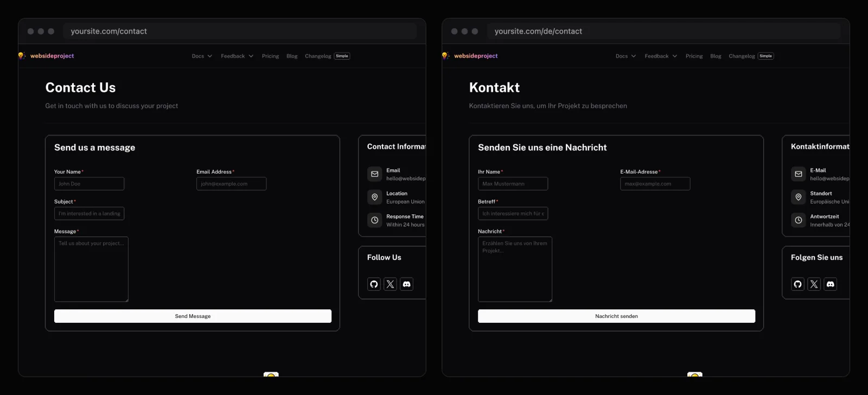The image size is (868, 395).
Task: Click the 'Contact Us' heading text
Action: [x=80, y=87]
